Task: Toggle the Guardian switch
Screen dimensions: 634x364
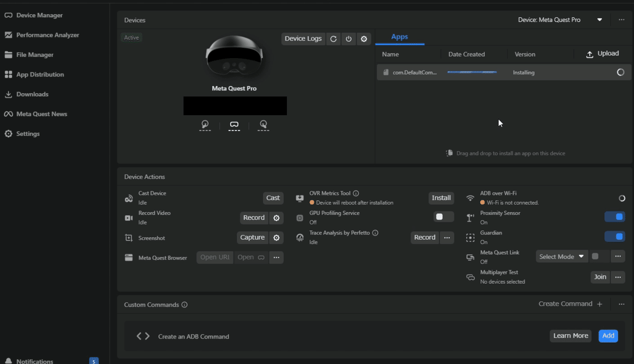Action: (614, 237)
